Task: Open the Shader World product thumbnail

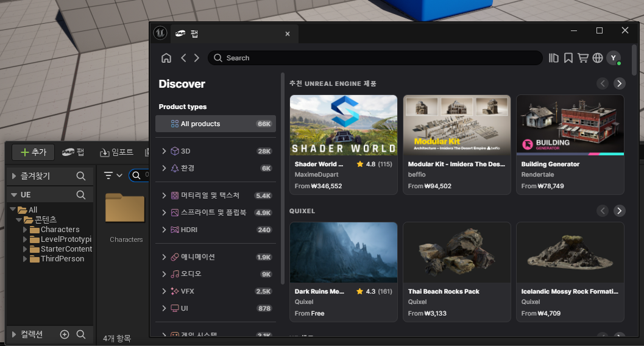Action: pyautogui.click(x=344, y=125)
